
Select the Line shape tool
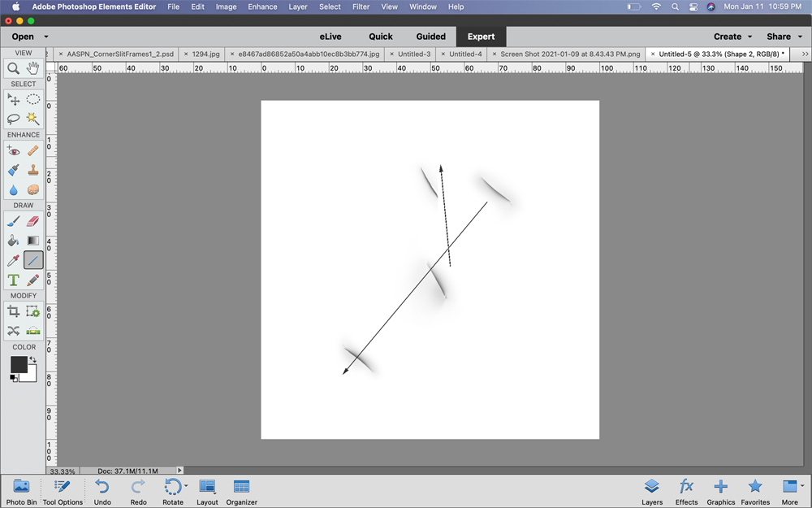33,260
